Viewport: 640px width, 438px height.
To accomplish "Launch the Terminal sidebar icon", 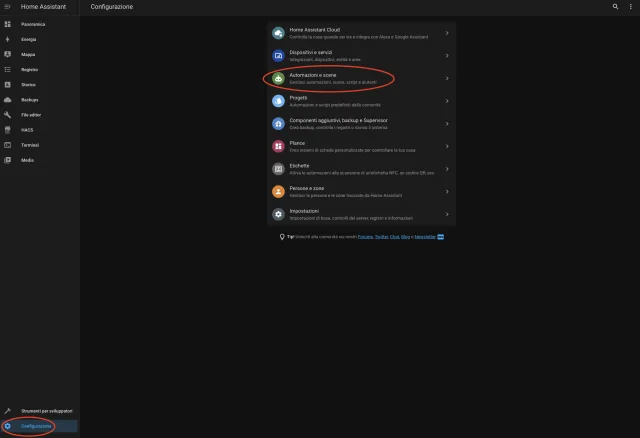I will coord(7,145).
